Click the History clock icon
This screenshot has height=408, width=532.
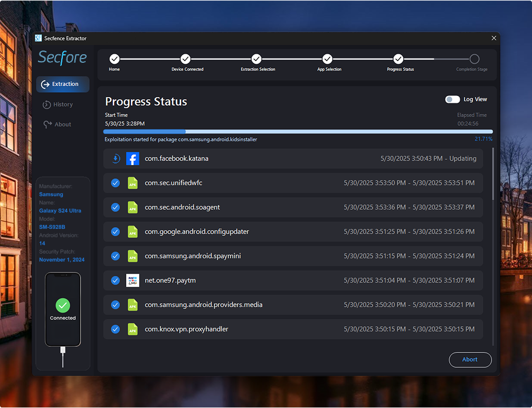[x=46, y=105]
